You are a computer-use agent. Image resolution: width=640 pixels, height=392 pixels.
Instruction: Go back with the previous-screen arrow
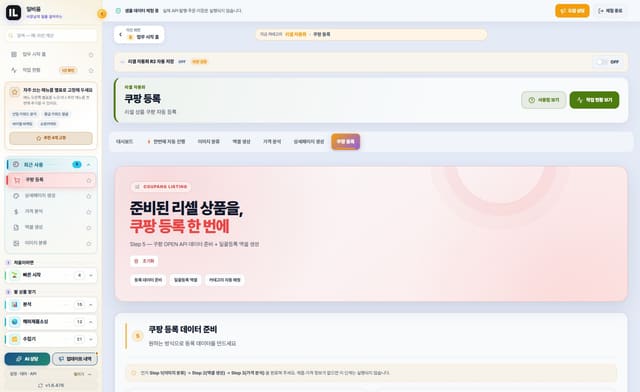[120, 34]
